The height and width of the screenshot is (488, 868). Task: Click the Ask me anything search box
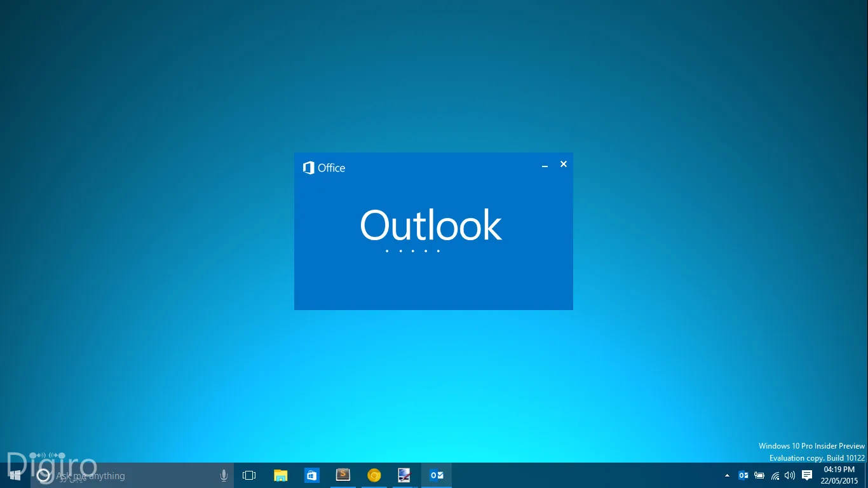point(132,475)
